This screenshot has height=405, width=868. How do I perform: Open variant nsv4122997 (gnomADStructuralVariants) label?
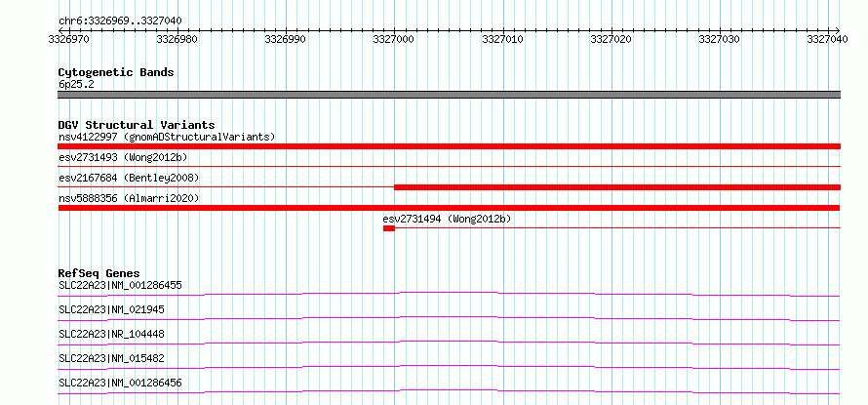coord(167,137)
